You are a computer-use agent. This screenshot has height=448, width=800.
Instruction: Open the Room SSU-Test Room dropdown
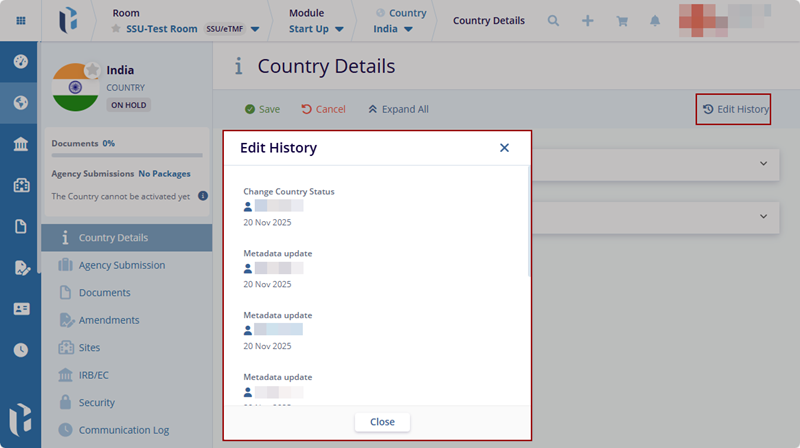click(x=254, y=29)
